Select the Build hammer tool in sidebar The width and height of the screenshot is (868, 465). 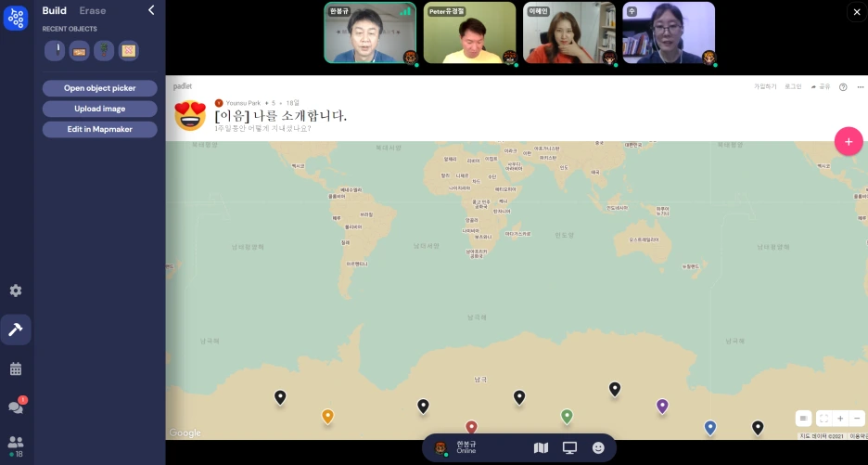click(16, 329)
